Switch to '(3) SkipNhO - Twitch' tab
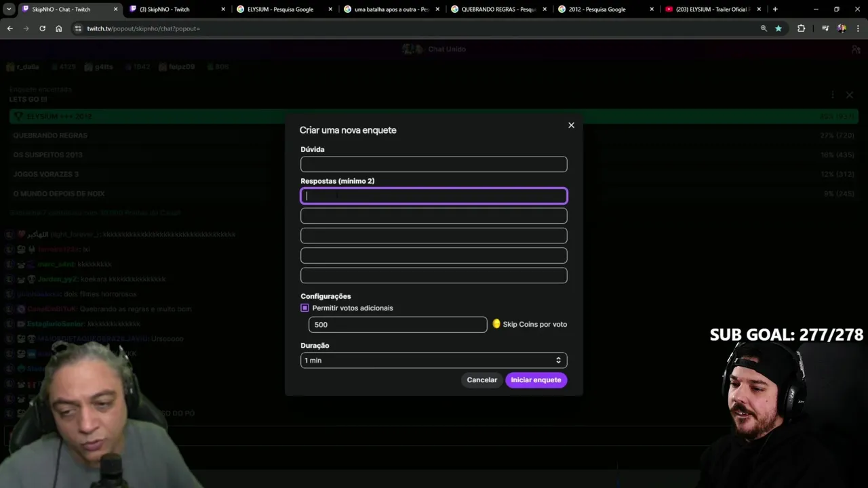868x488 pixels. 176,9
